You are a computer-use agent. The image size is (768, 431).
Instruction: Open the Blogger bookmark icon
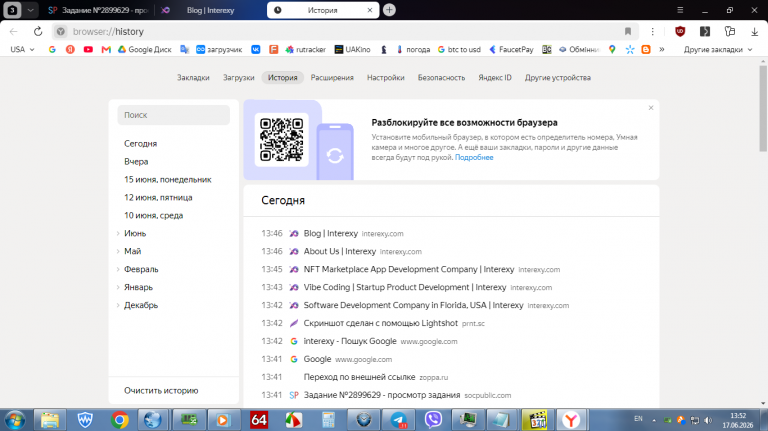[x=646, y=49]
